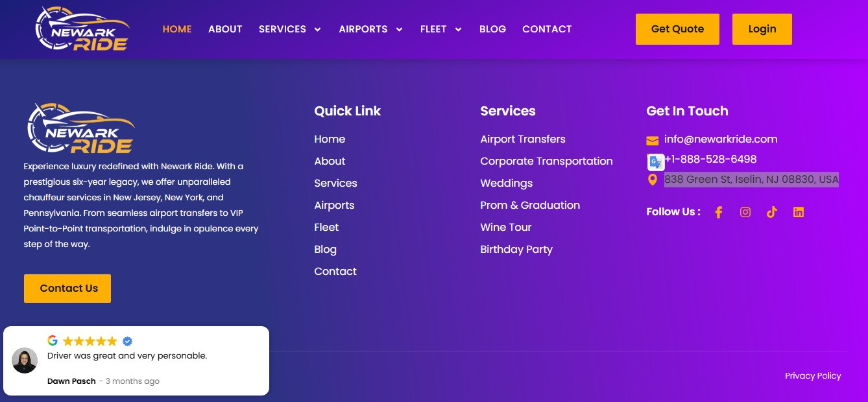Open the Instagram social icon
This screenshot has height=402, width=868.
coord(745,212)
